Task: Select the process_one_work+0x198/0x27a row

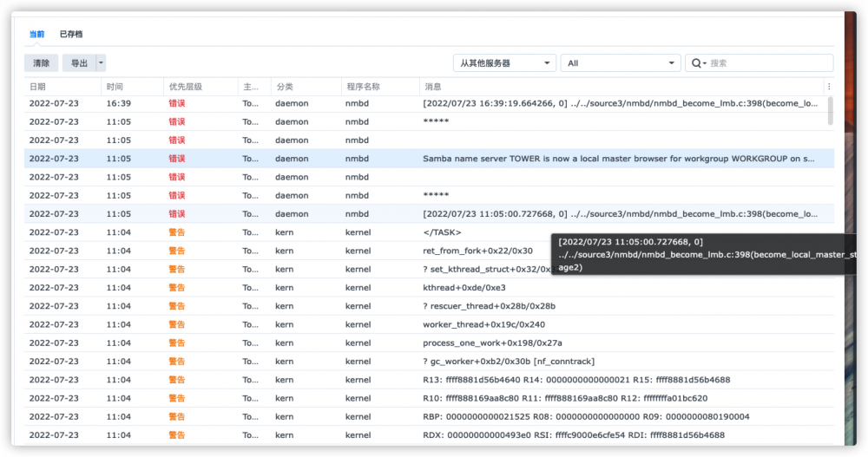Action: [429, 343]
